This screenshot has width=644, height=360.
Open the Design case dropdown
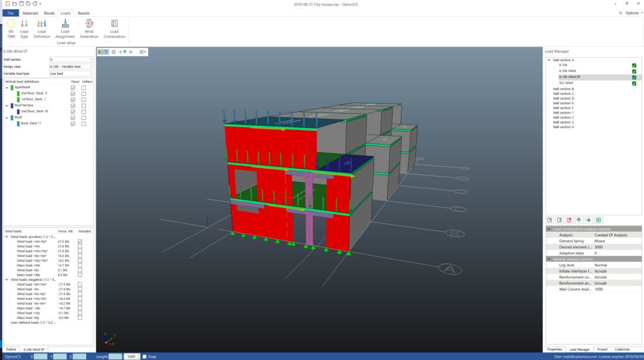pos(91,66)
